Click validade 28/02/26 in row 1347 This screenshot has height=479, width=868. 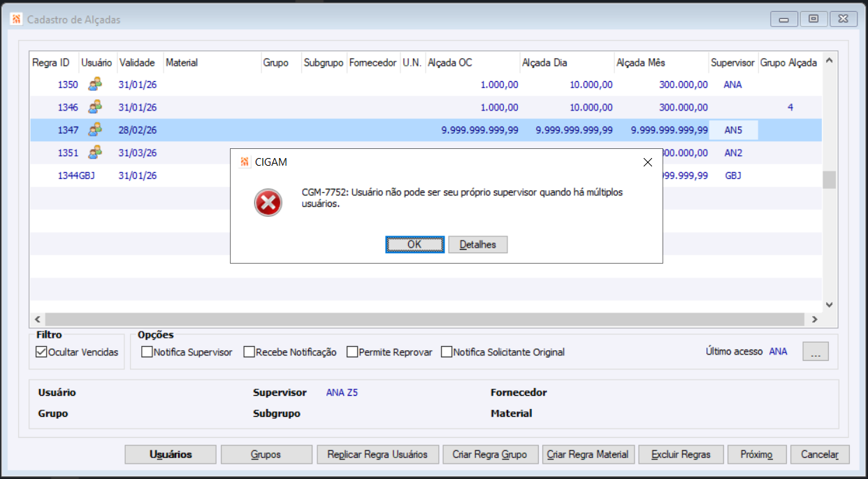coord(138,130)
